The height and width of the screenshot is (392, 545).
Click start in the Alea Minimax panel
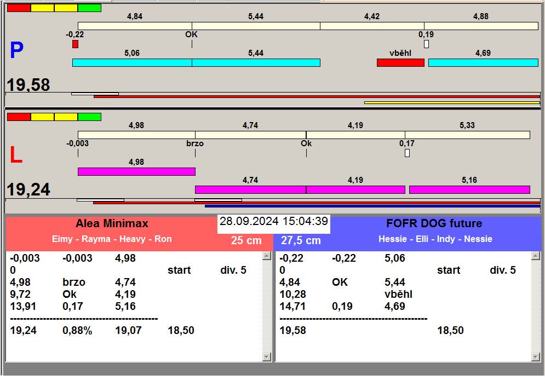pos(179,270)
